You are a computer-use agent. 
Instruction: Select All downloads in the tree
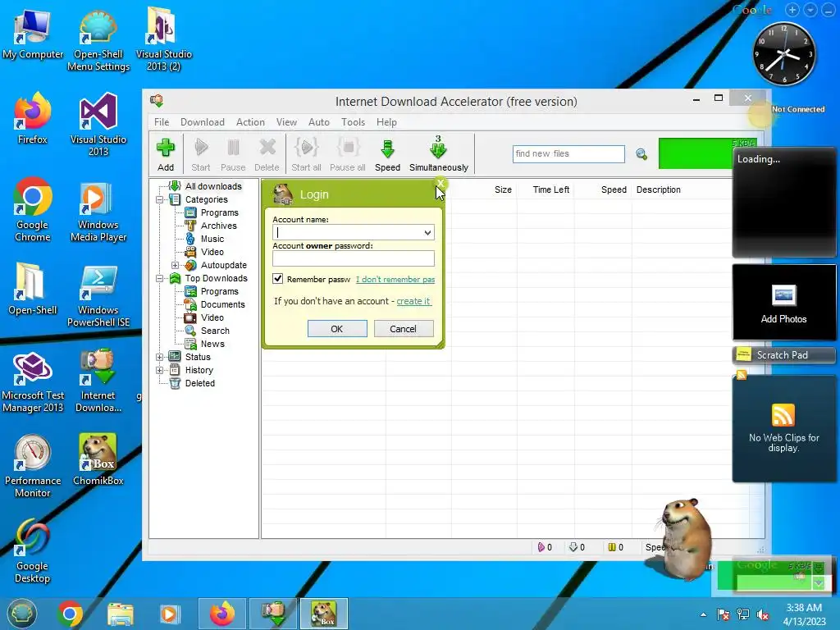(x=213, y=186)
